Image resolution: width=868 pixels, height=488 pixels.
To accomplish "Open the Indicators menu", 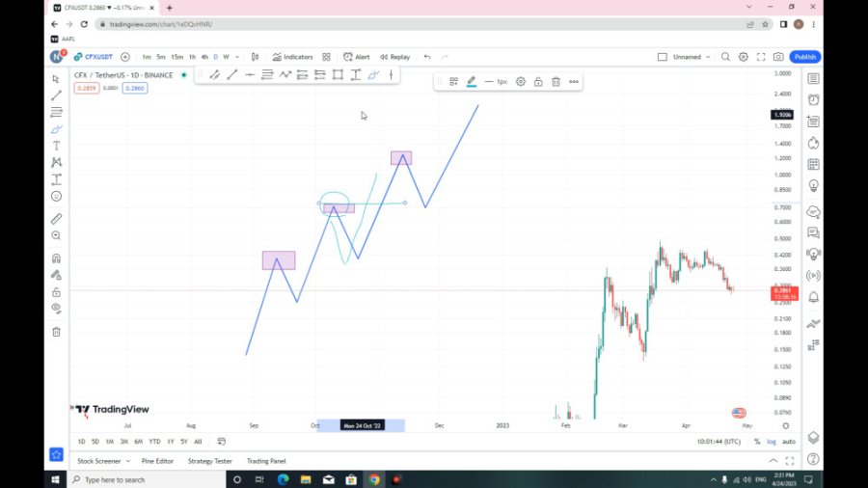I will coord(292,57).
